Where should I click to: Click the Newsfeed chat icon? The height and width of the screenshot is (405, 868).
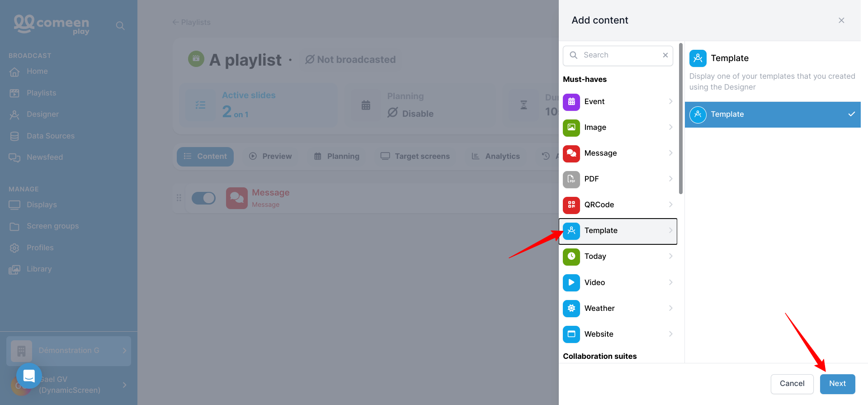14,157
